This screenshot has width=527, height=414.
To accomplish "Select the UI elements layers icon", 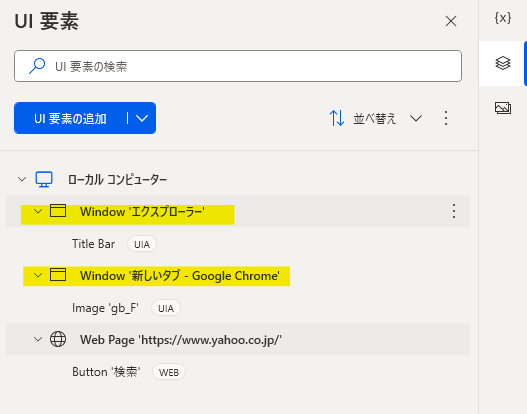I will click(503, 63).
